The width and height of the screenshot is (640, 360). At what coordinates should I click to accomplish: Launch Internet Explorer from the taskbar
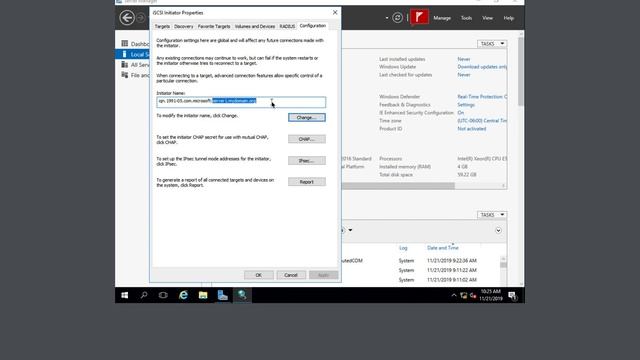(x=183, y=295)
